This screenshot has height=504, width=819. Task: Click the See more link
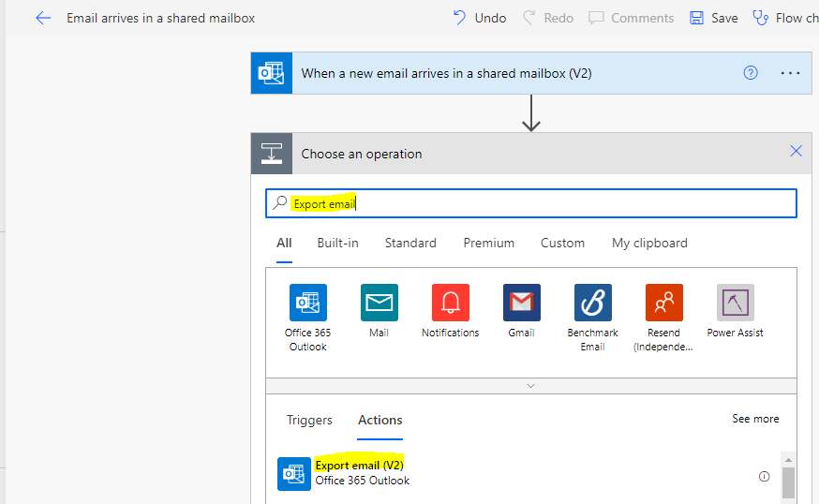[755, 419]
